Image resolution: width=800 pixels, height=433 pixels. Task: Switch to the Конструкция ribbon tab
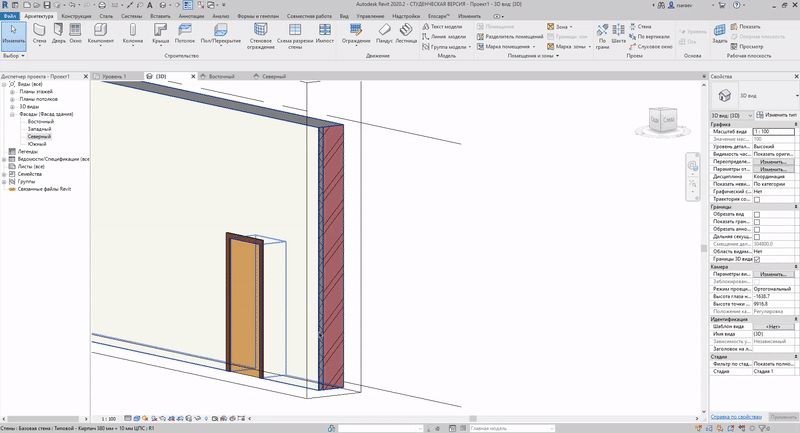[x=76, y=16]
